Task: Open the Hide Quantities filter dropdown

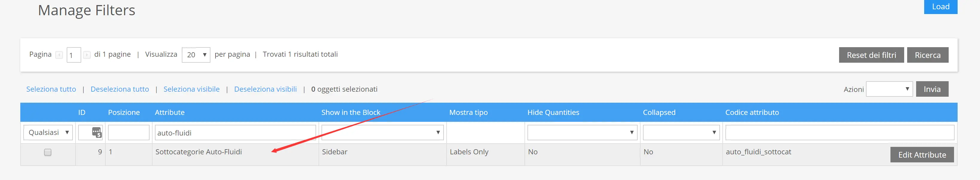Action: pos(582,133)
